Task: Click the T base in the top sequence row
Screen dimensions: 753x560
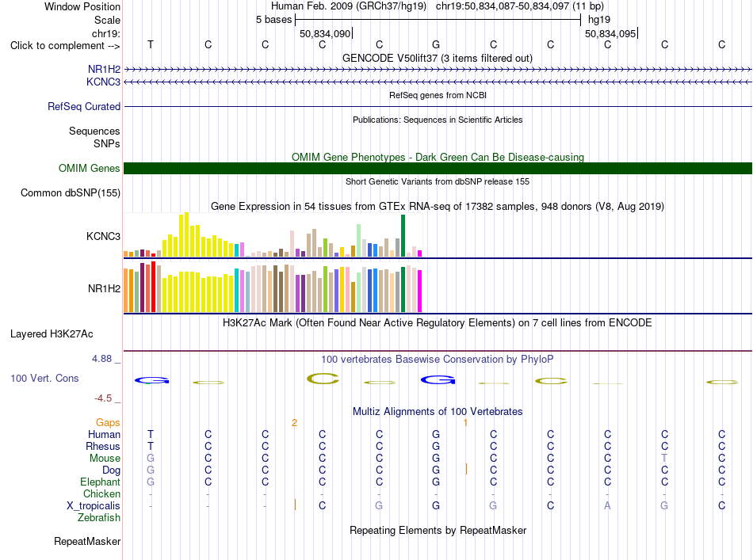Action: click(x=151, y=44)
